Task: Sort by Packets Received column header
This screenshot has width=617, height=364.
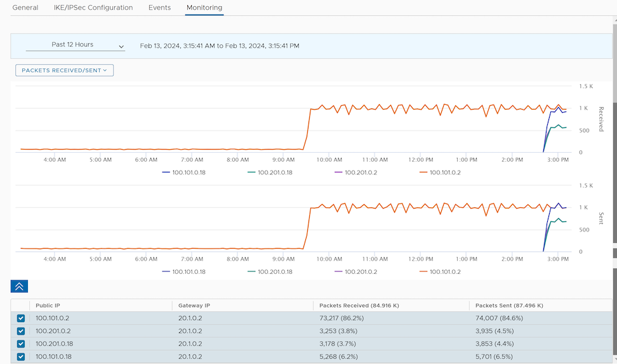Action: point(359,305)
